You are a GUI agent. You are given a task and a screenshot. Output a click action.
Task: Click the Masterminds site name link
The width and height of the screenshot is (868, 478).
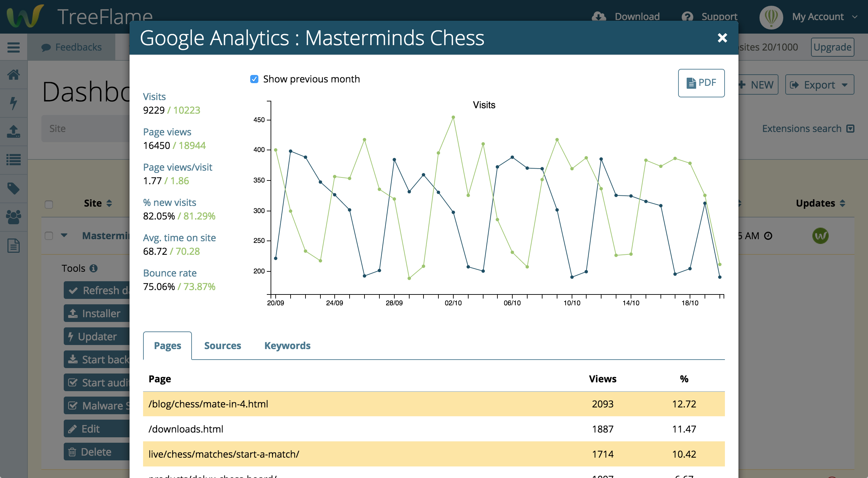pyautogui.click(x=106, y=235)
